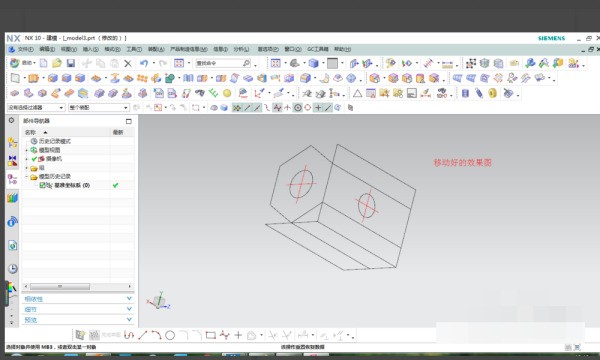Toggle the Camera node green checkmark

[34, 159]
